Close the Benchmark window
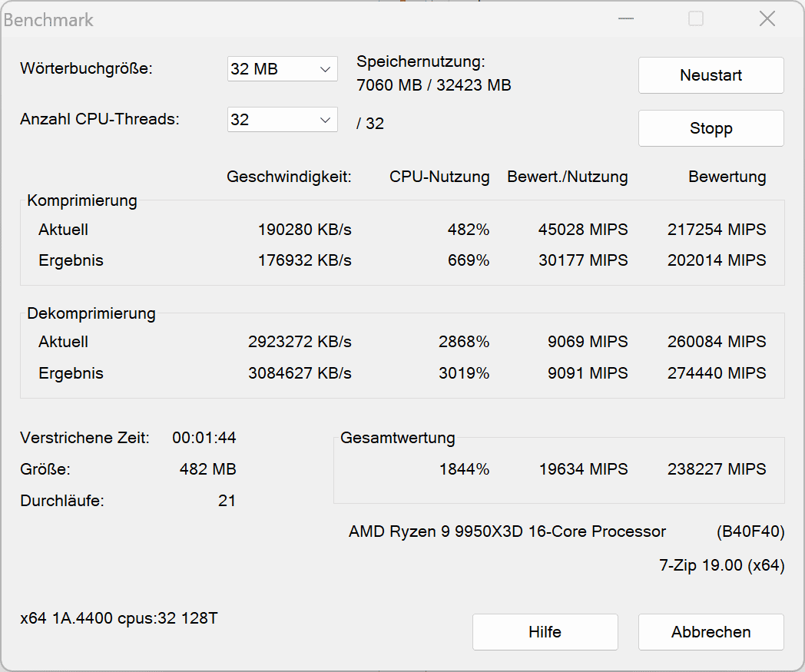This screenshot has height=672, width=805. tap(767, 19)
